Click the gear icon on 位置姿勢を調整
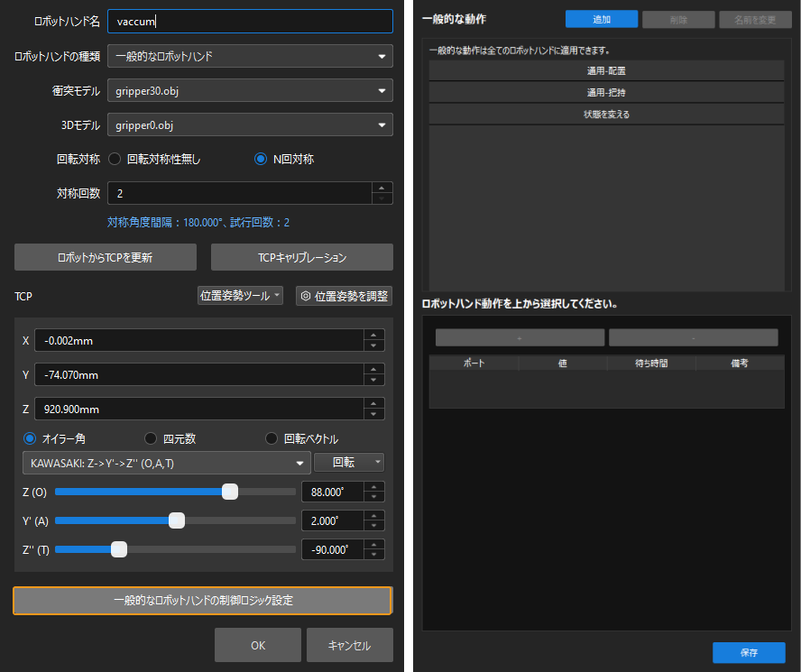This screenshot has height=672, width=801. (x=306, y=296)
